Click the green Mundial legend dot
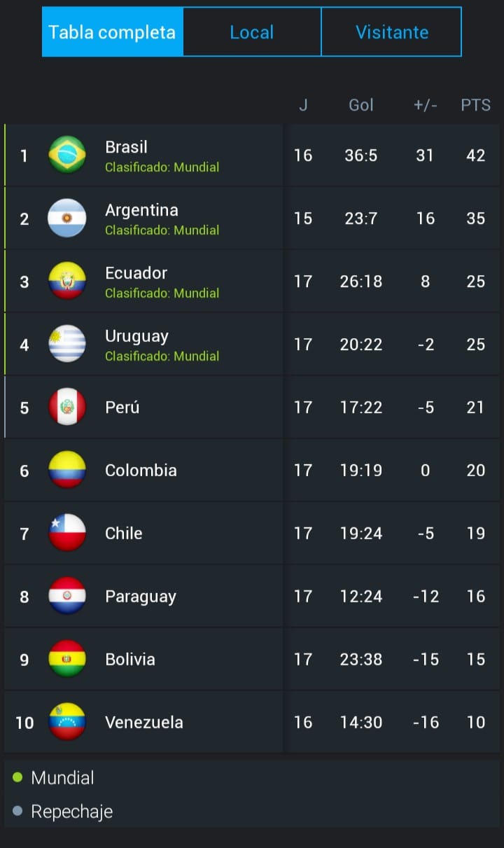504x848 pixels. pyautogui.click(x=17, y=777)
